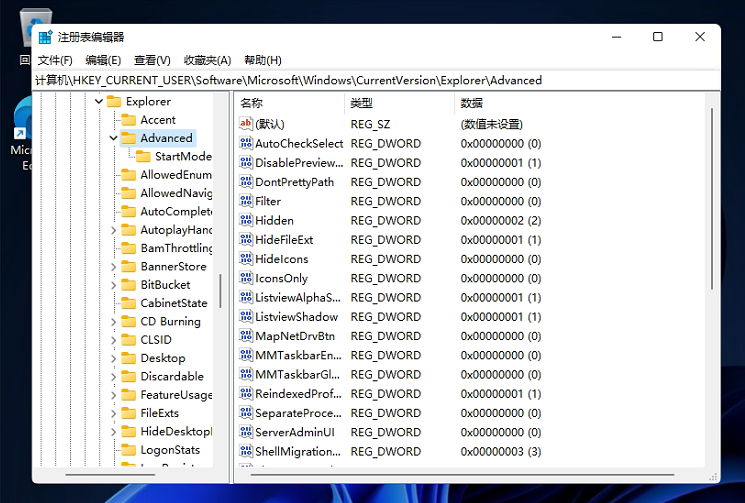745x503 pixels.
Task: Open the 查看(V) menu
Action: (x=152, y=60)
